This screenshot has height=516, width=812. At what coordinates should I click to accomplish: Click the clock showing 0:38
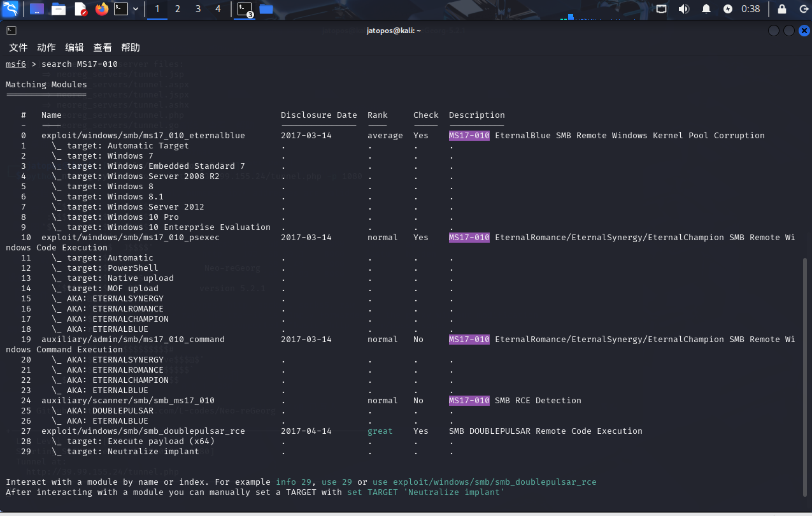click(x=751, y=9)
